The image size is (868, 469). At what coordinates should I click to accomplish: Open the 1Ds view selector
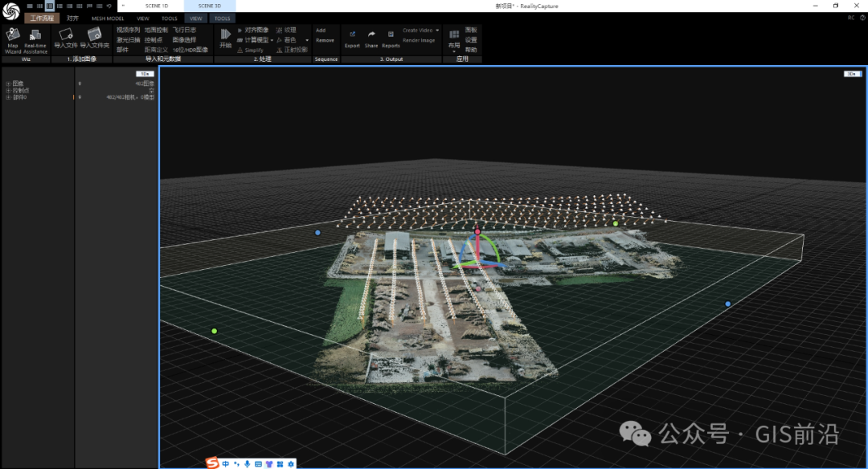click(x=145, y=74)
